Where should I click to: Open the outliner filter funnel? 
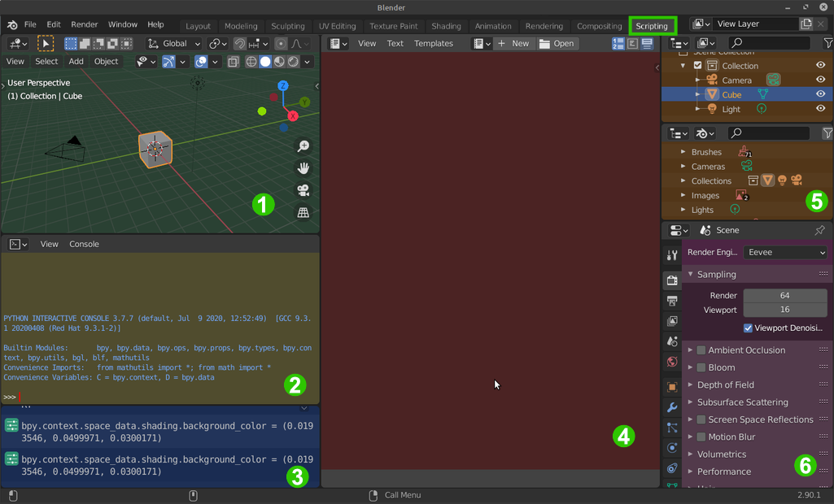click(827, 43)
